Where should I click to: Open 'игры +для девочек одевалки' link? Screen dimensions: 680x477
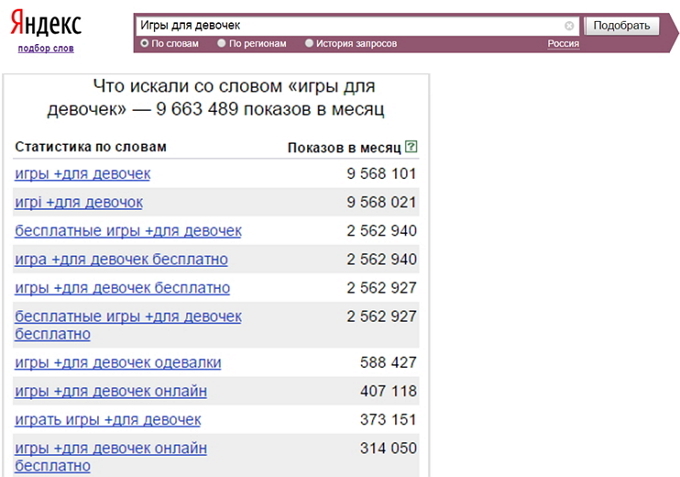click(x=118, y=362)
